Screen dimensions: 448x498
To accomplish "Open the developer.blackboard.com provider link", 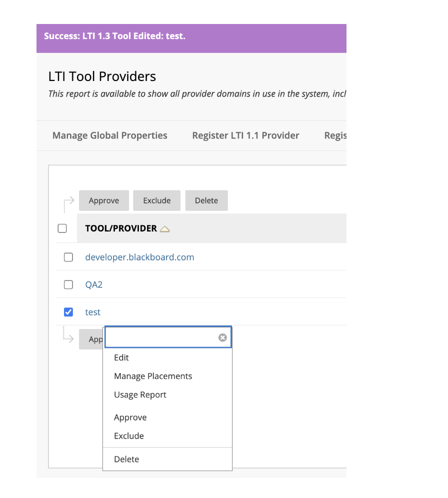I will 139,257.
